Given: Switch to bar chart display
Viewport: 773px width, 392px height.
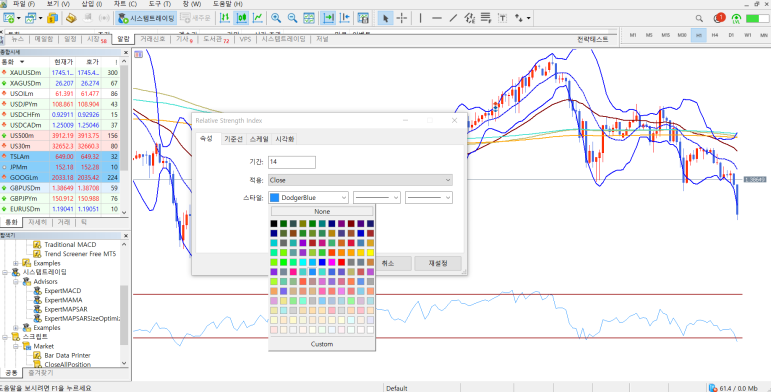Looking at the screenshot, I should click(225, 18).
